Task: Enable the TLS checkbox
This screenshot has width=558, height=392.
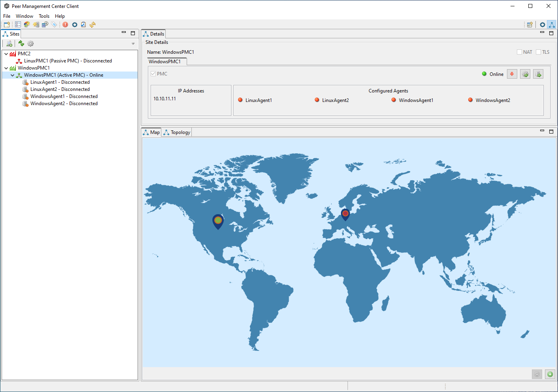Action: pos(538,52)
